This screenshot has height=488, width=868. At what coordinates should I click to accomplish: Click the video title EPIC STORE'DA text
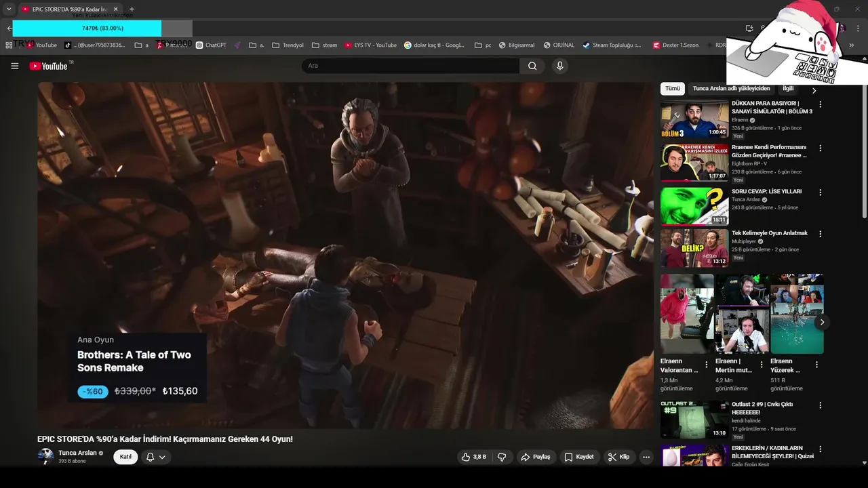tap(165, 439)
